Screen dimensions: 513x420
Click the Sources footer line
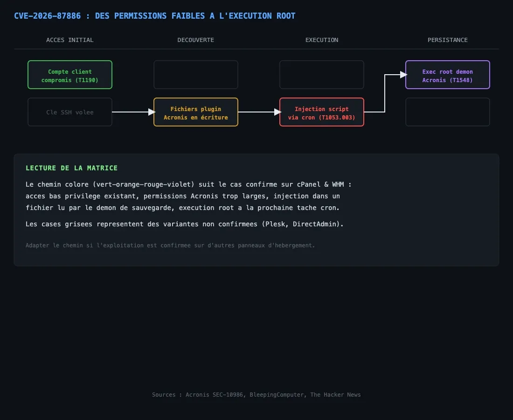coord(256,395)
